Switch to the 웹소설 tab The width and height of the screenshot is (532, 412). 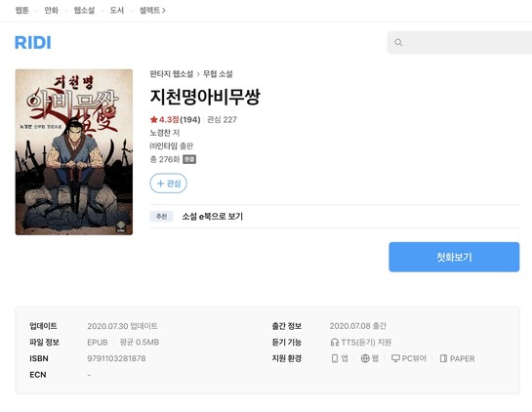click(x=84, y=11)
